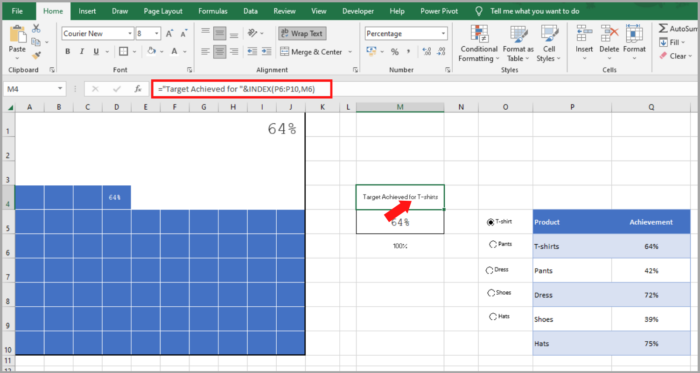Viewport: 700px width, 373px height.
Task: Click the Fill Color bucket icon
Action: tap(152, 51)
